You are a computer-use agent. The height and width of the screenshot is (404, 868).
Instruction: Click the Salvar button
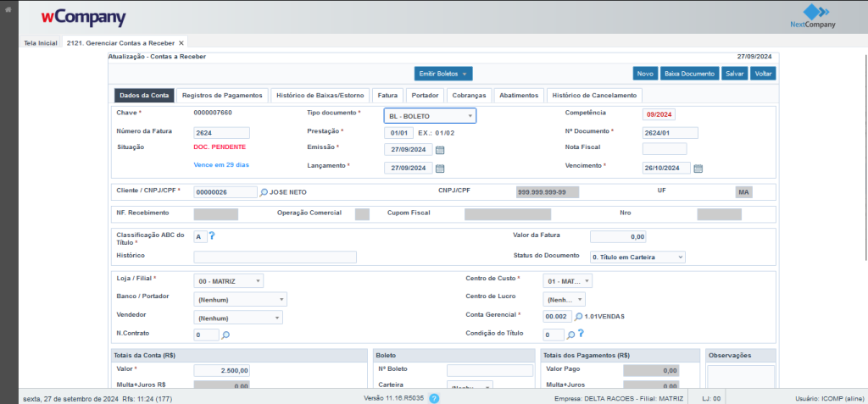[735, 74]
